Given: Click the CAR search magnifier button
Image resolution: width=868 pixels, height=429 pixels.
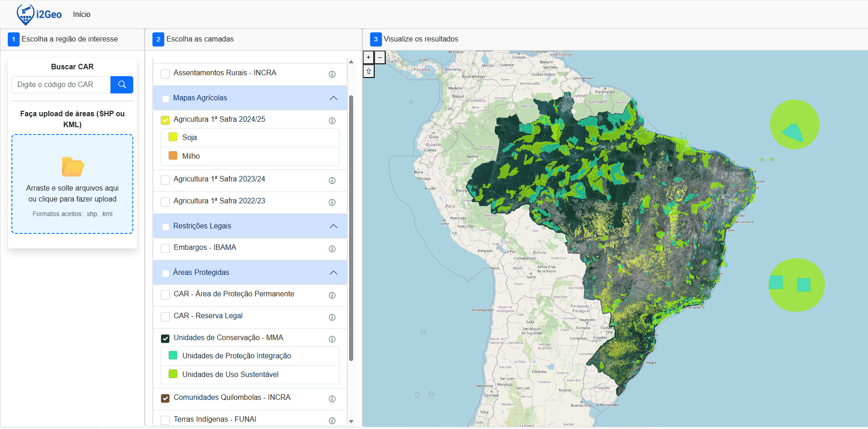Looking at the screenshot, I should click(x=122, y=85).
